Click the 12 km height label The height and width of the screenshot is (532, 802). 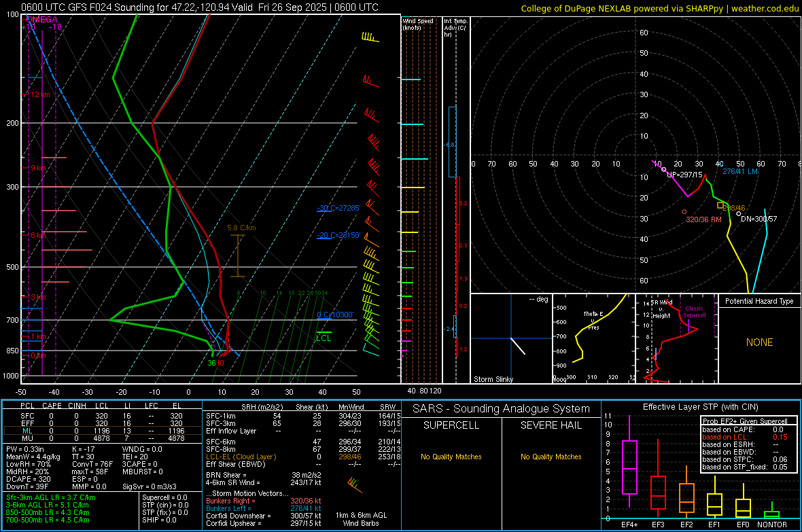coord(40,94)
